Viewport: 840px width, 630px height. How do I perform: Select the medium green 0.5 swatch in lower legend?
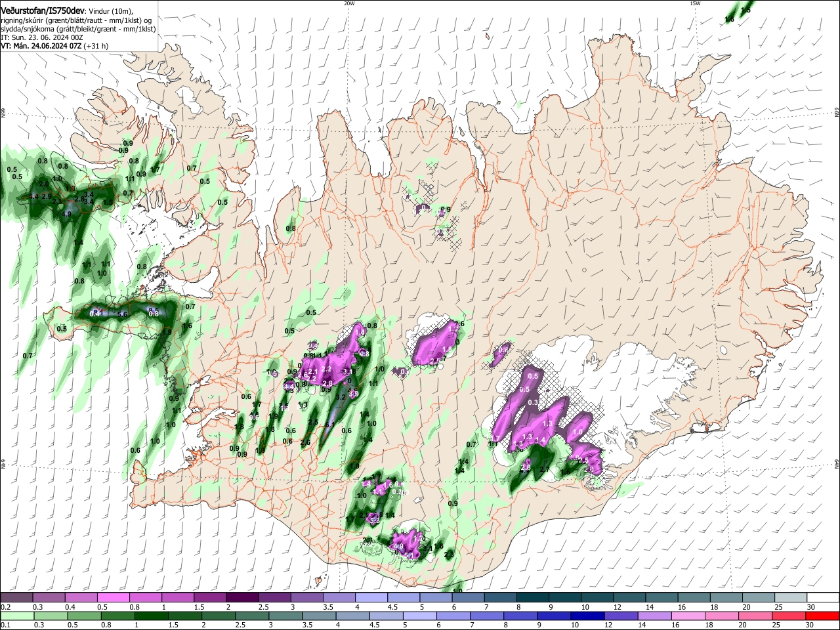[84, 616]
